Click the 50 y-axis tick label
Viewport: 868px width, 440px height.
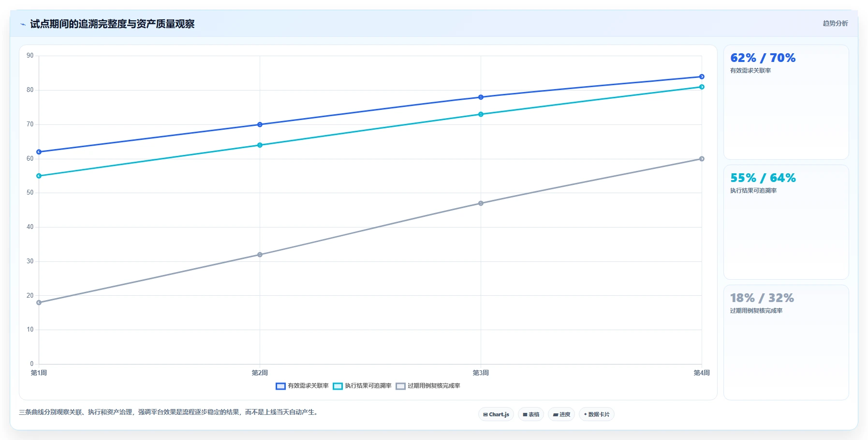30,193
